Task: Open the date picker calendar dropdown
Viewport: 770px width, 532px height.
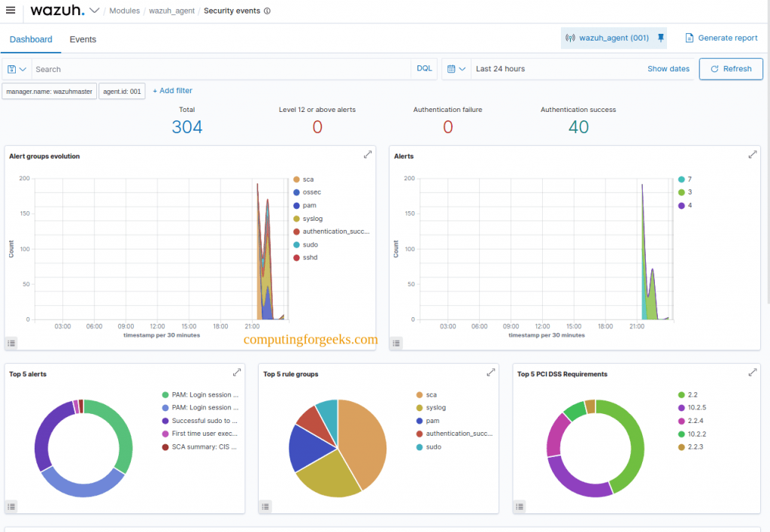Action: click(x=457, y=68)
